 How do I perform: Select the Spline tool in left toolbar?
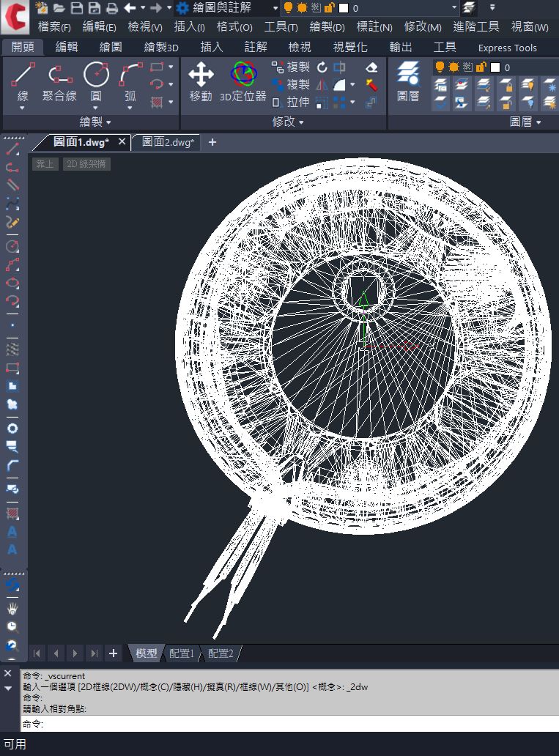[x=12, y=204]
